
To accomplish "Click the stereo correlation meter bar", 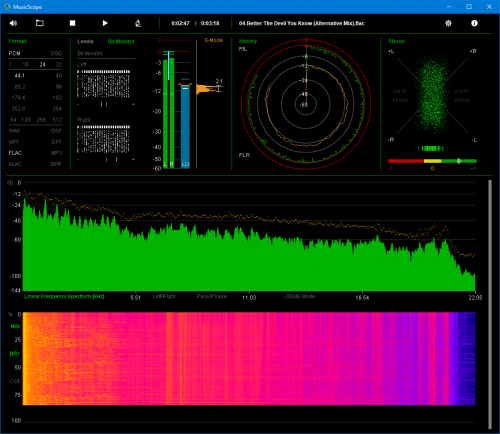I will coord(432,161).
